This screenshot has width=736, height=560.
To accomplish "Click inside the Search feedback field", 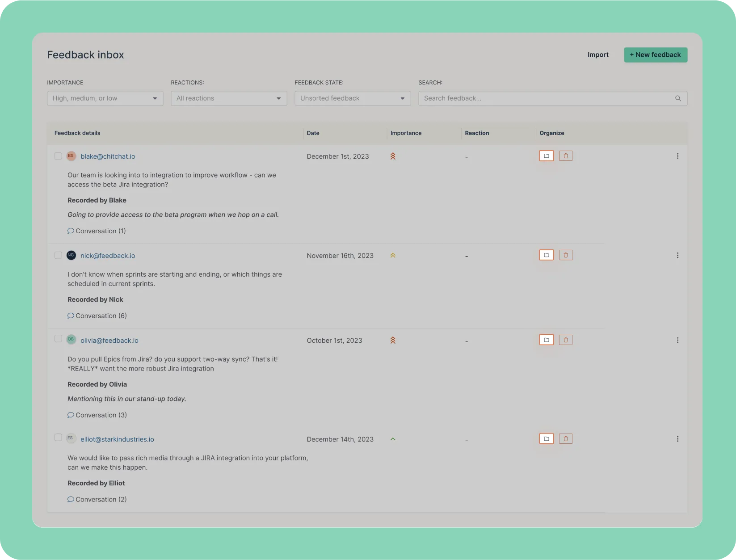I will pyautogui.click(x=536, y=98).
